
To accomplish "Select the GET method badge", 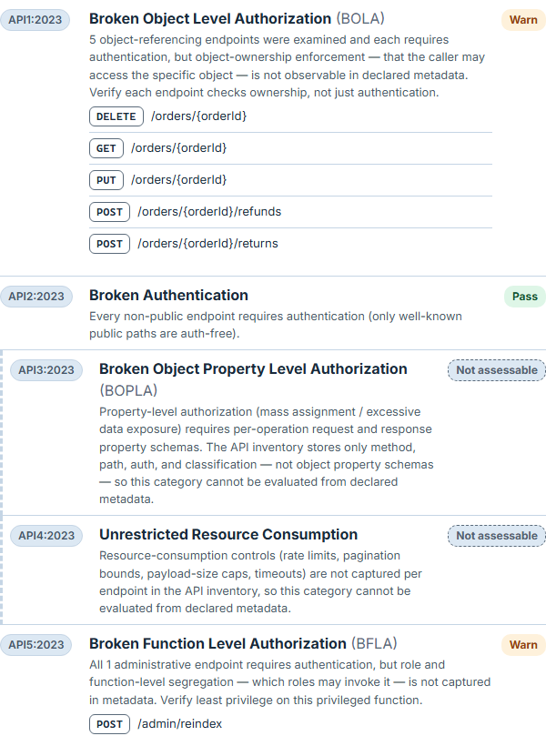I will click(x=106, y=148).
